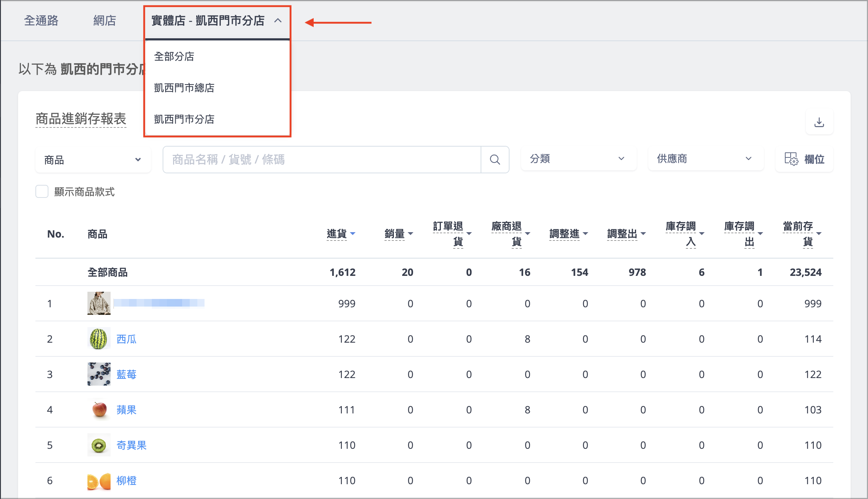
Task: Click 蘋果 current stock value 103
Action: 813,410
